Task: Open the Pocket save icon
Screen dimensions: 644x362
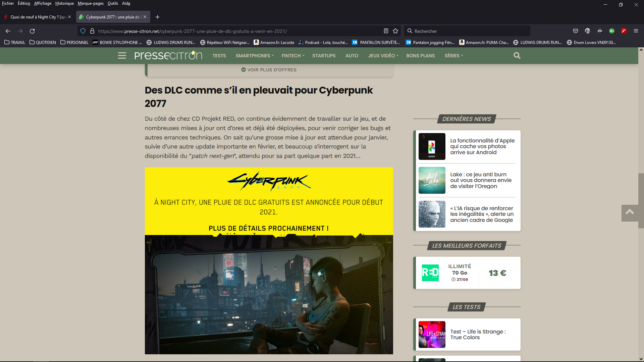Action: coord(576,31)
